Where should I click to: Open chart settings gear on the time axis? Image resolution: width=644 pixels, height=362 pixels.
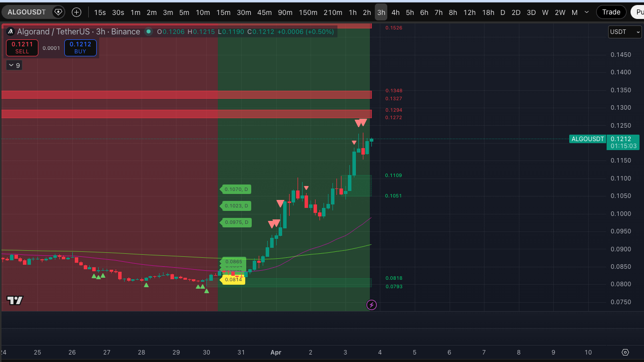point(626,352)
